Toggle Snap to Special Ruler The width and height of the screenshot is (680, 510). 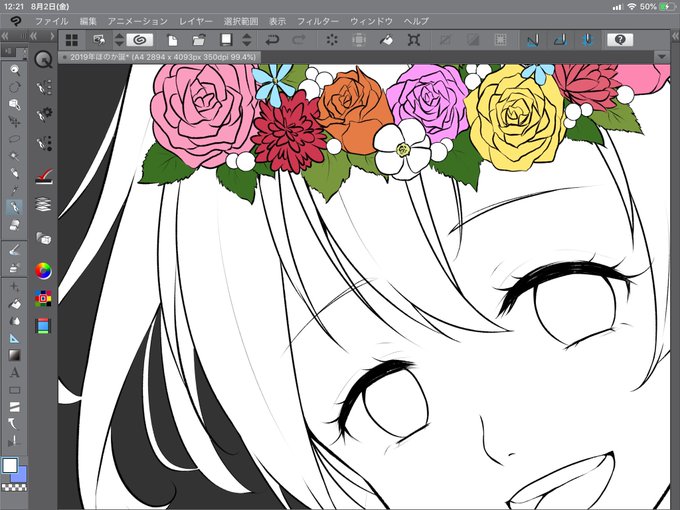pyautogui.click(x=561, y=40)
